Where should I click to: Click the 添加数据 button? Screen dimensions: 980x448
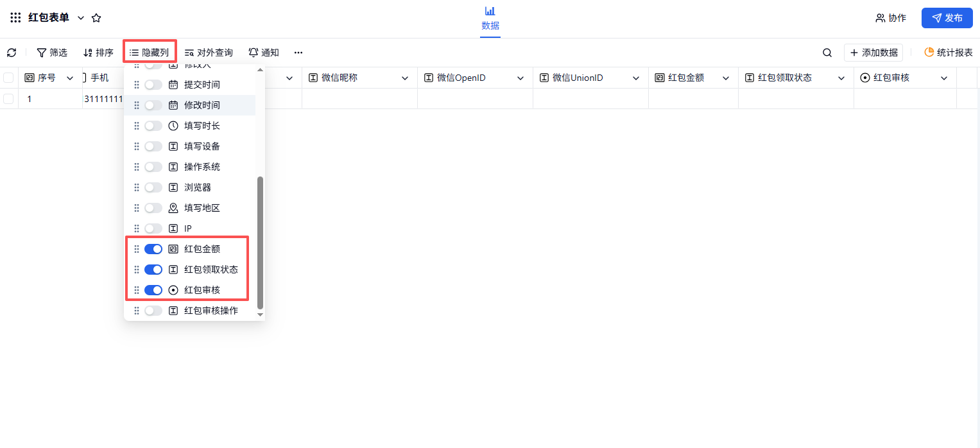click(873, 53)
